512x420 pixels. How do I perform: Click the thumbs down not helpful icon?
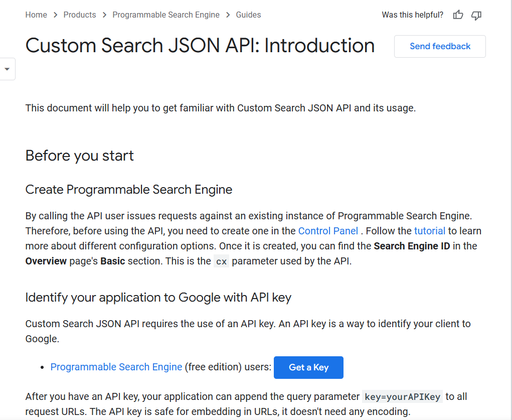(x=476, y=15)
